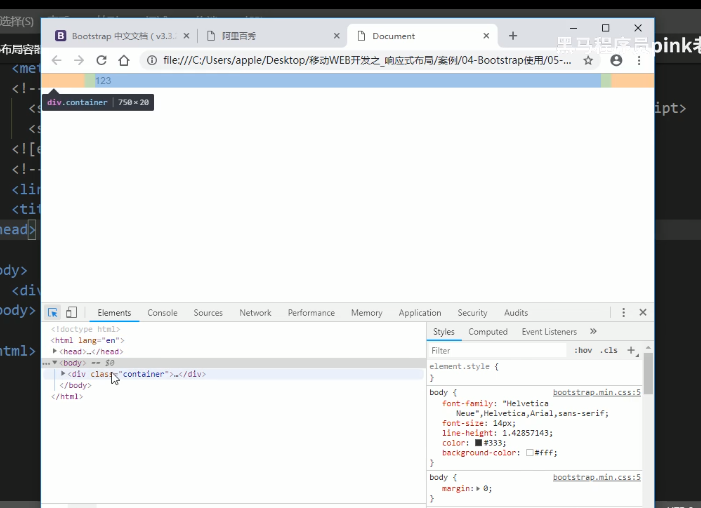
Task: Open the Memory panel tab
Action: [x=367, y=313]
